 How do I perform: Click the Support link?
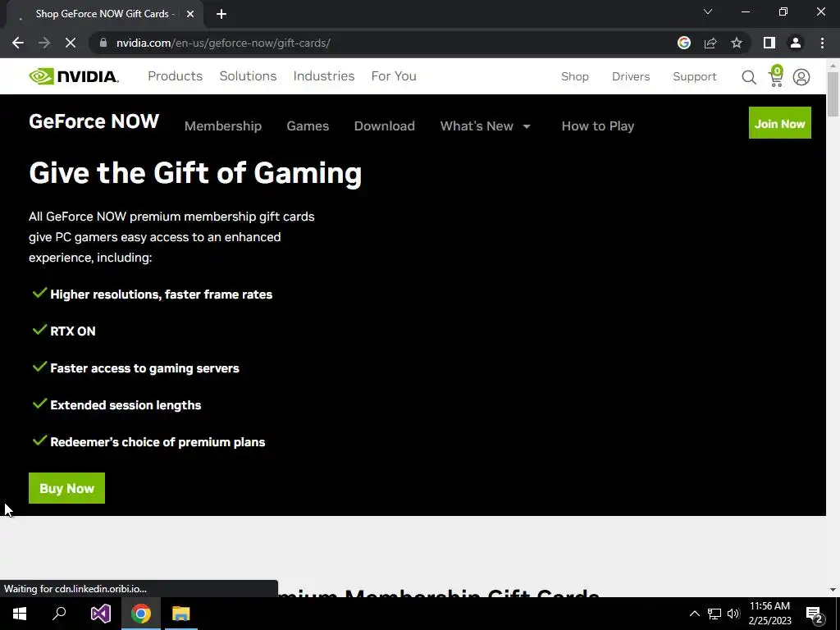tap(695, 76)
